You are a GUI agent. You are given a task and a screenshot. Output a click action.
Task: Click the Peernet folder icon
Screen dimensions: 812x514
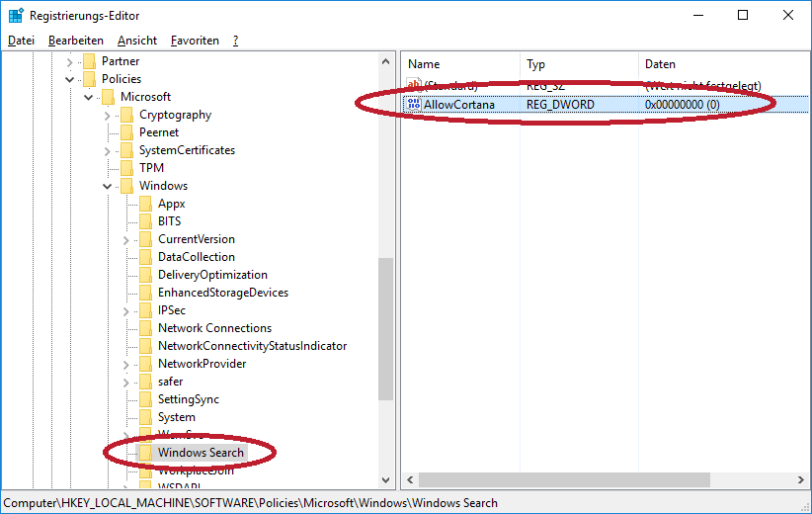126,132
